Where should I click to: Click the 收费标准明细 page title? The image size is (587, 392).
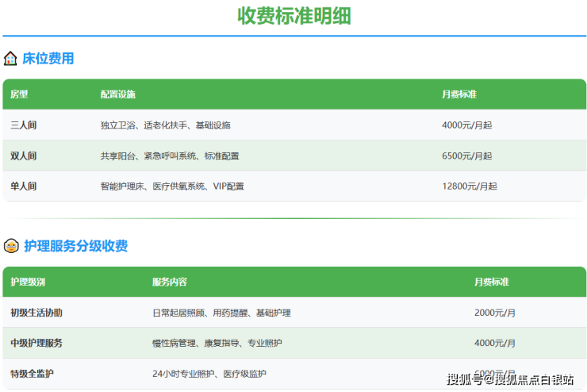click(294, 16)
